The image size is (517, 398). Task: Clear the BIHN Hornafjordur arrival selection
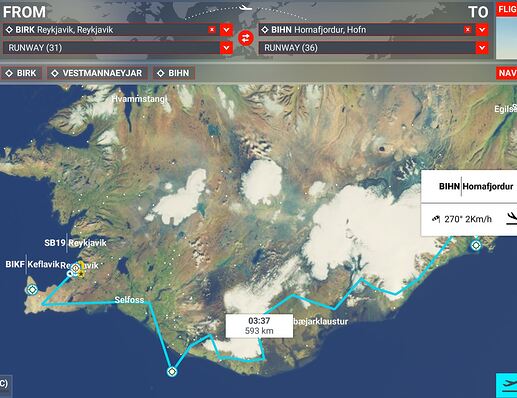point(468,30)
